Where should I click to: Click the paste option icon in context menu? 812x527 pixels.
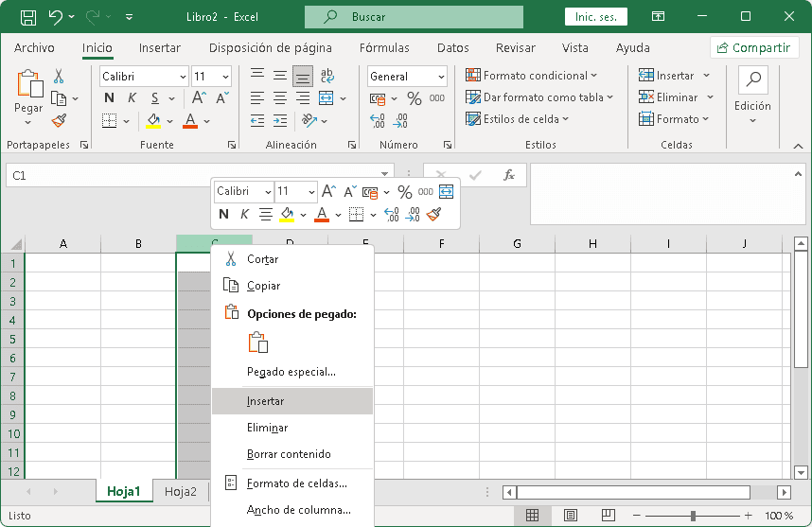coord(258,343)
